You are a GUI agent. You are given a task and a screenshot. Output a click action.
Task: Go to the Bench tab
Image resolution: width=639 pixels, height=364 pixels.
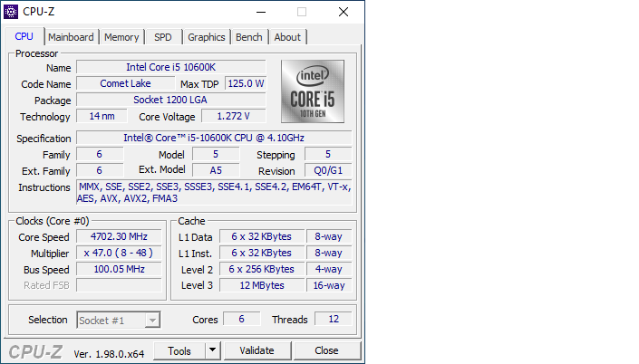coord(249,37)
